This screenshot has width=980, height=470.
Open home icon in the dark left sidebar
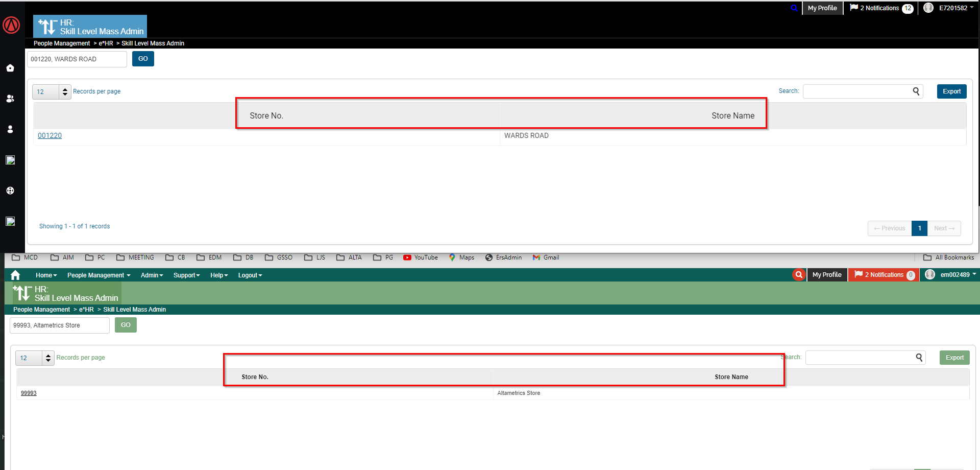click(10, 68)
